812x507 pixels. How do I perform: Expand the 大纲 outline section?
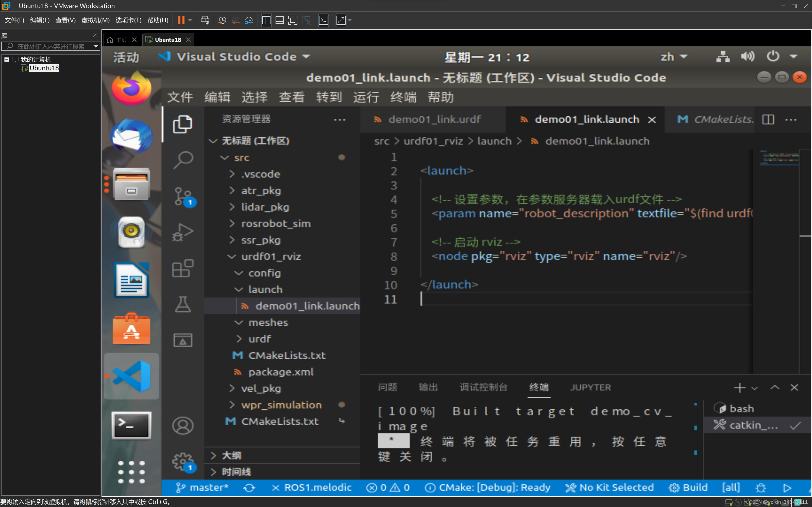coord(231,455)
